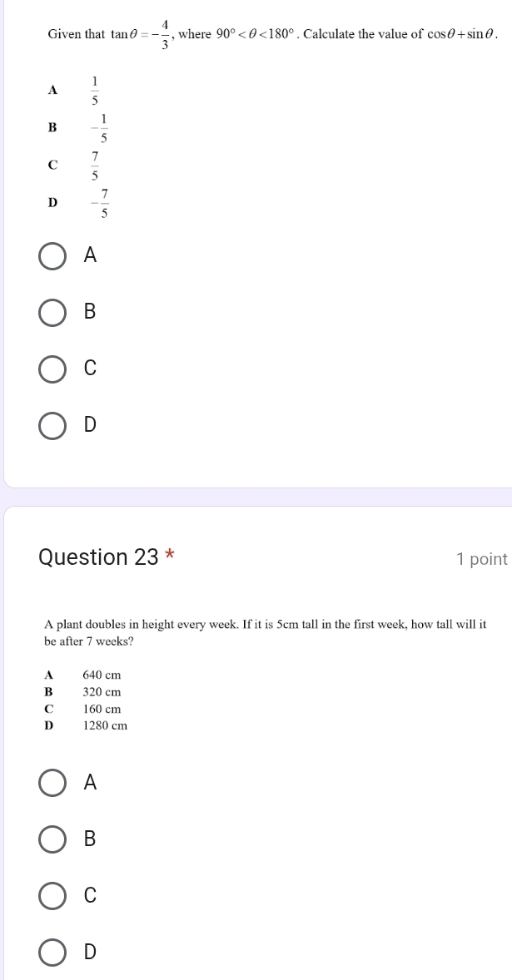Click the answer text 320 cm
The width and height of the screenshot is (512, 980).
103,693
